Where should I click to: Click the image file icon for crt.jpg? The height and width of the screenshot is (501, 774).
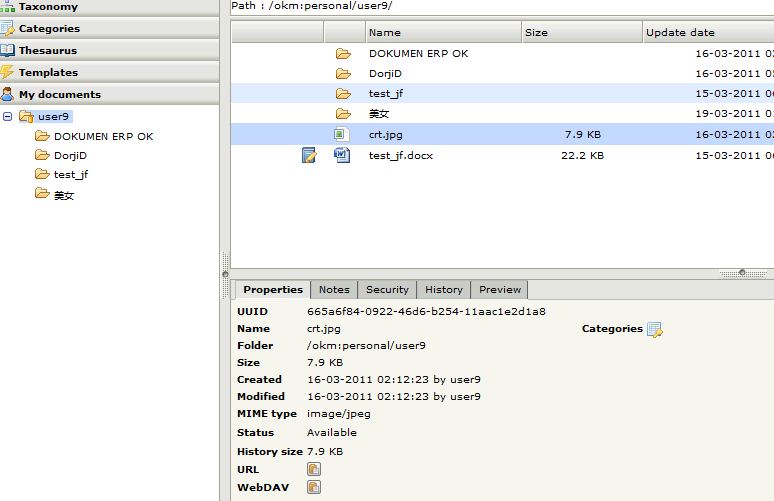342,134
